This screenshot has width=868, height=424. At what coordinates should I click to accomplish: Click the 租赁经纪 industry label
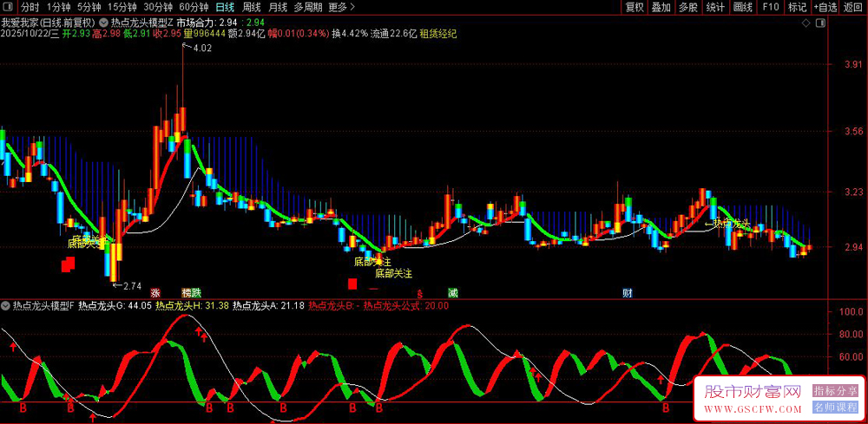coord(438,33)
